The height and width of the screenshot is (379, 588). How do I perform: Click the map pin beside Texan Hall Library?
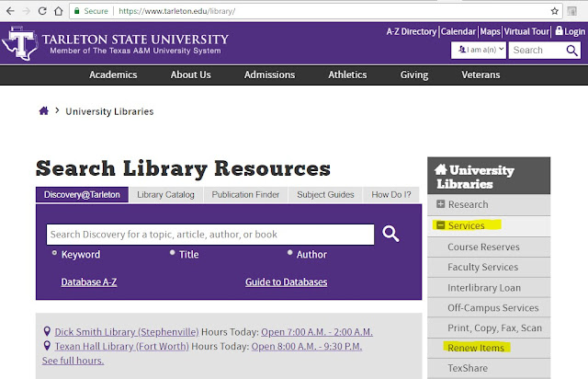pos(47,346)
